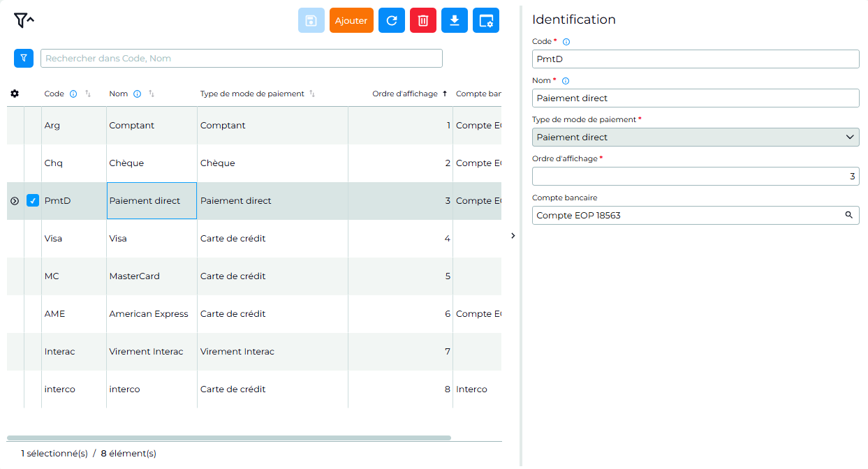The height and width of the screenshot is (469, 868).
Task: Select the MC code cell
Action: [x=74, y=276]
